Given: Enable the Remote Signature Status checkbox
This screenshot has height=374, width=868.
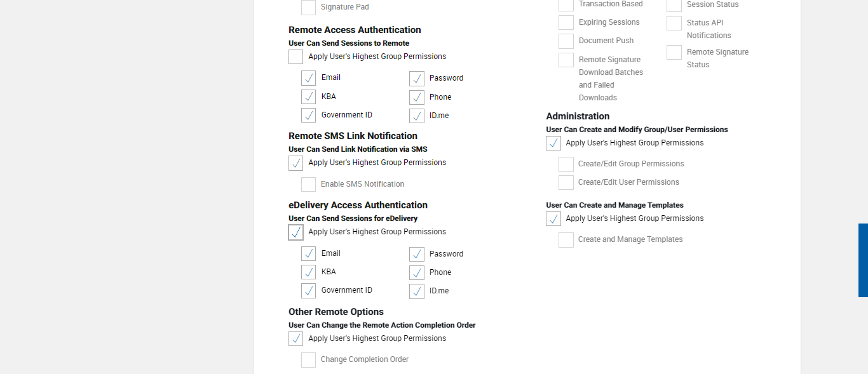Looking at the screenshot, I should 674,53.
